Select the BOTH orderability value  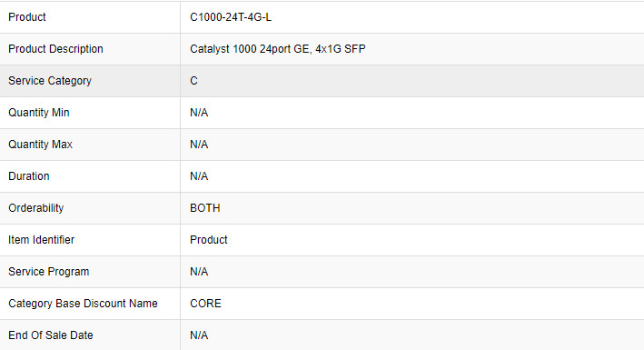(205, 208)
